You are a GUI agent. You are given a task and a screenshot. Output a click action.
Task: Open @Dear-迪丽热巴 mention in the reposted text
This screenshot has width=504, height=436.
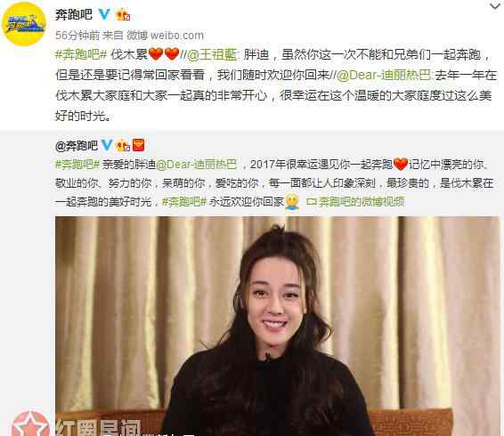pos(196,165)
